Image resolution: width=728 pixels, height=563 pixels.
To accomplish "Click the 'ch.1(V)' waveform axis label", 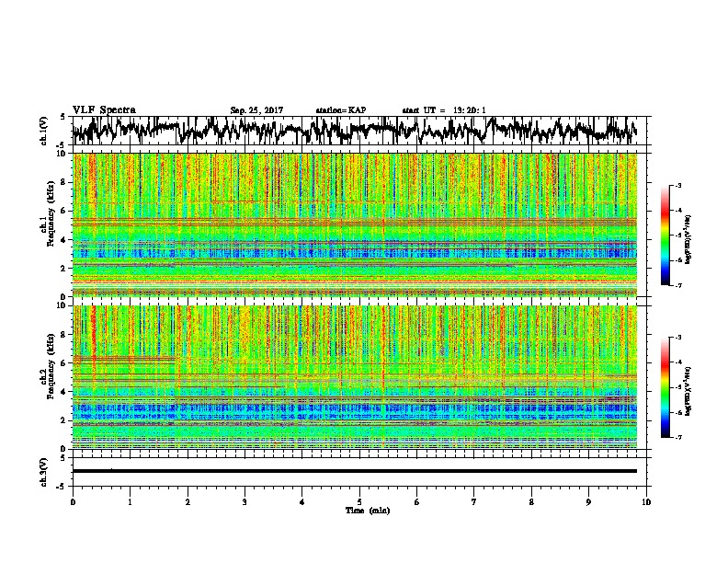I will coord(44,131).
